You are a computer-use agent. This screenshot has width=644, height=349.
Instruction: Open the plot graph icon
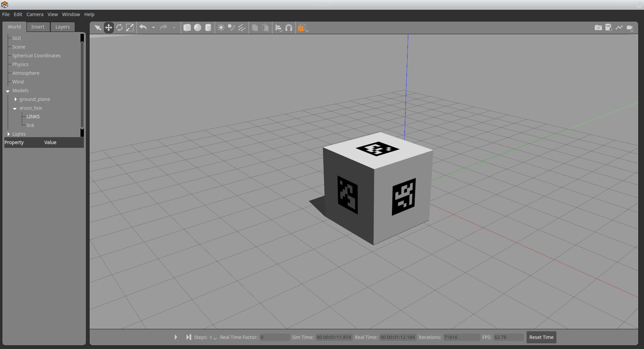coord(619,27)
